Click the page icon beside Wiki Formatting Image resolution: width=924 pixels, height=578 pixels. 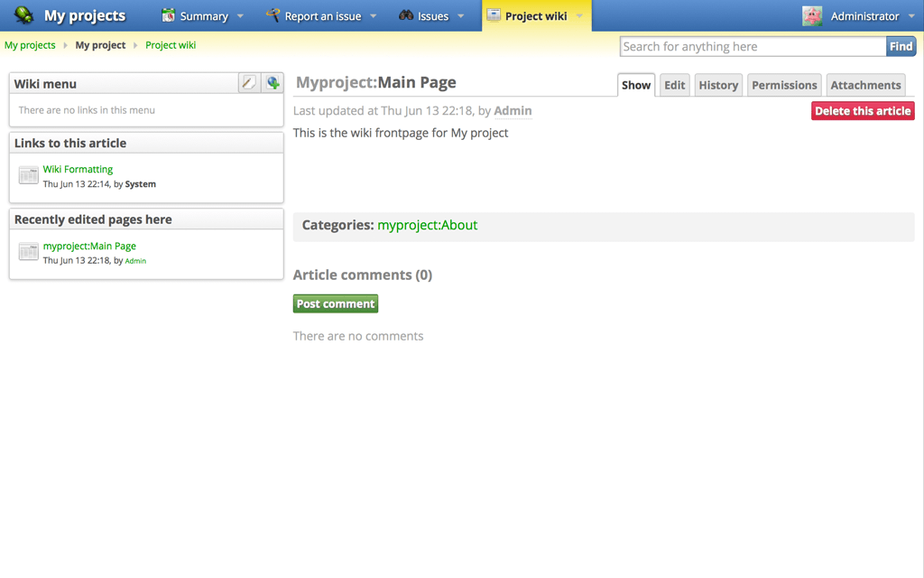[29, 175]
